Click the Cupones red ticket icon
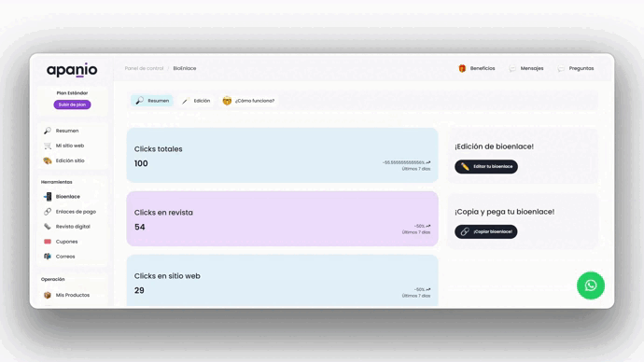This screenshot has width=644, height=362. 48,242
